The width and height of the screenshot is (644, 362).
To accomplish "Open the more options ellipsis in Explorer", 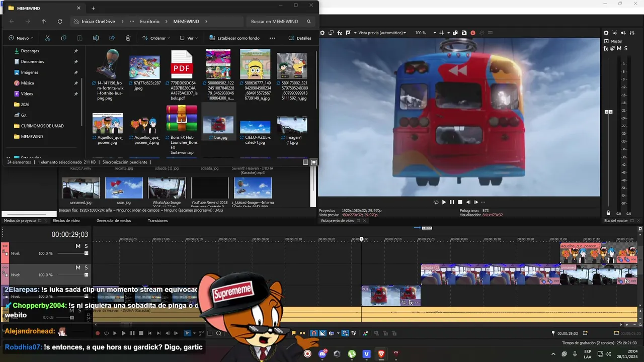I will click(x=272, y=38).
